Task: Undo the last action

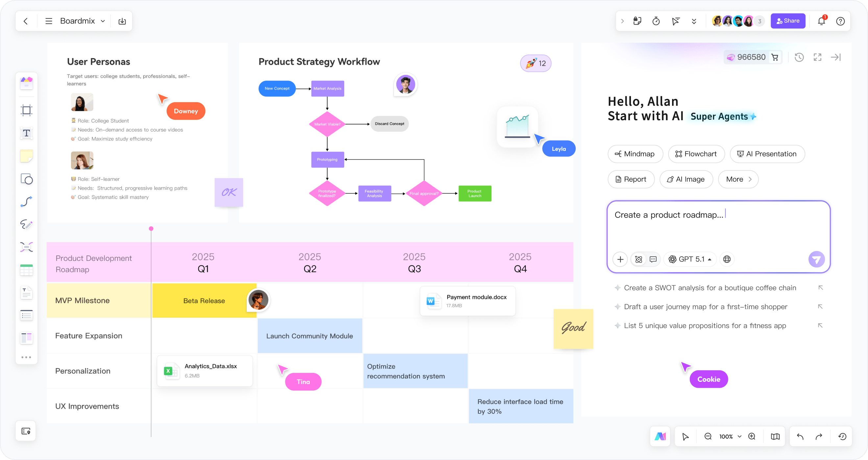Action: click(x=800, y=436)
